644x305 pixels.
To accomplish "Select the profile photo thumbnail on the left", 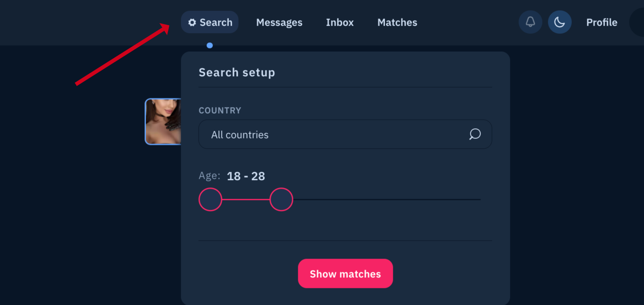I will pos(163,121).
